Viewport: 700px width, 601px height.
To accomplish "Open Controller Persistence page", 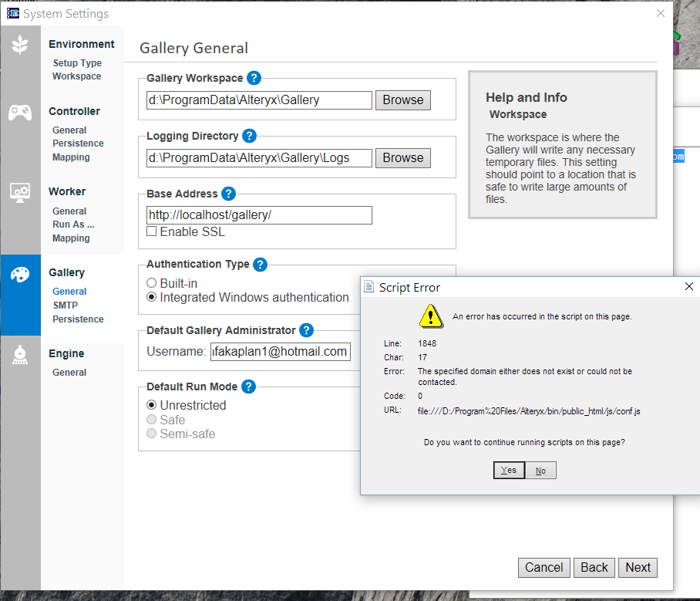I will (x=78, y=143).
